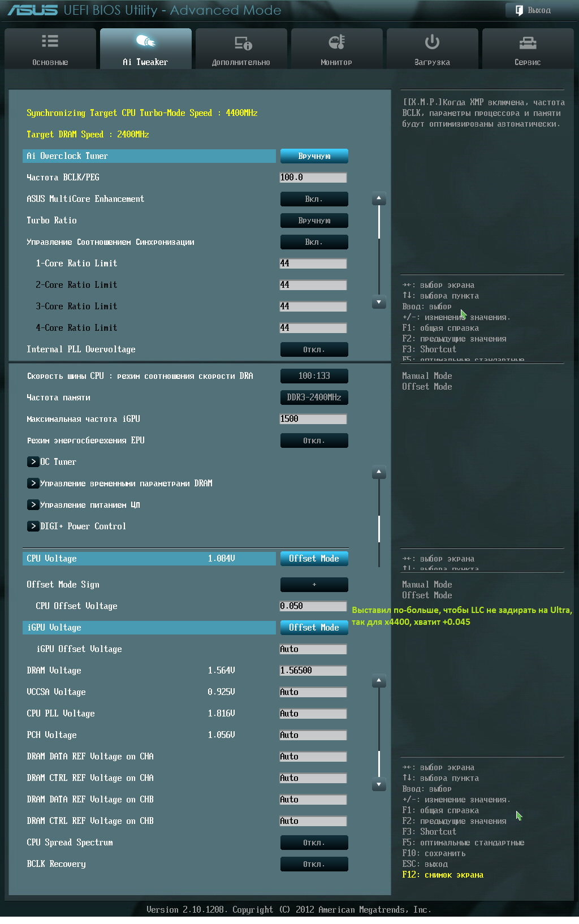
Task: Edit PCH Voltage Auto field
Action: tap(313, 735)
